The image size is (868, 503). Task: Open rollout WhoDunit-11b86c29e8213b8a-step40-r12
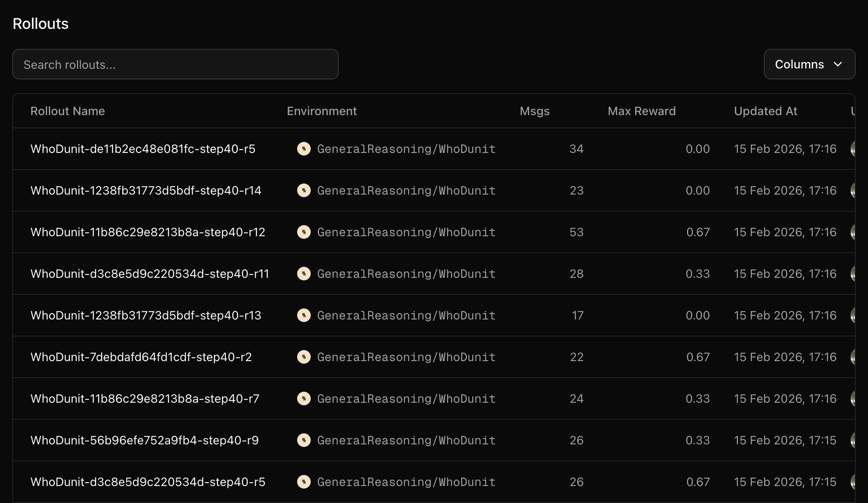tap(148, 232)
